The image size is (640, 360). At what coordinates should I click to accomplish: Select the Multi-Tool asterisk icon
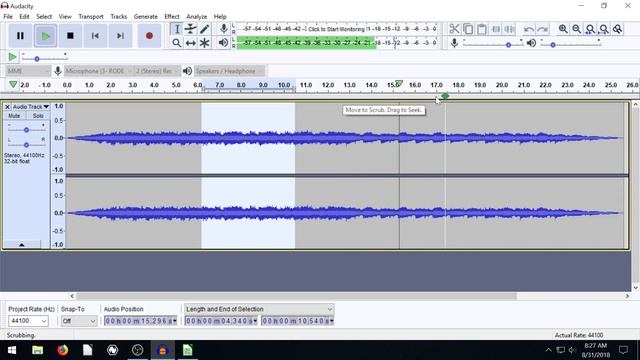click(204, 42)
